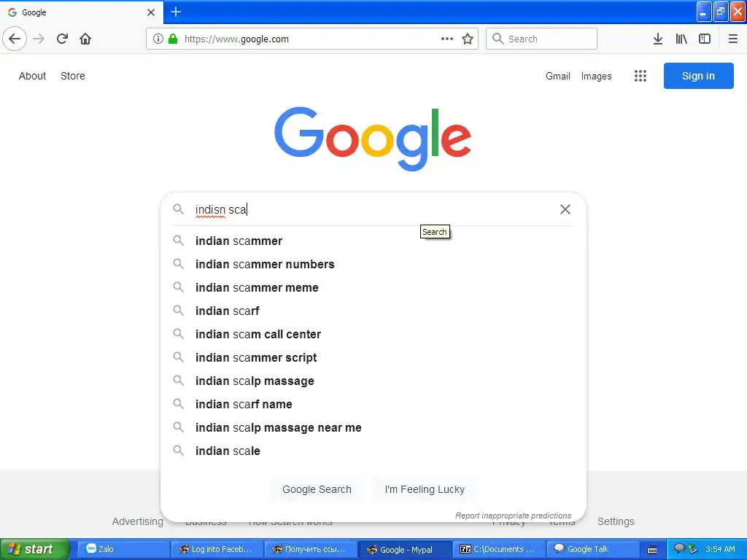Select suggestion 'indian scarf name'
The image size is (747, 560).
tap(373, 404)
